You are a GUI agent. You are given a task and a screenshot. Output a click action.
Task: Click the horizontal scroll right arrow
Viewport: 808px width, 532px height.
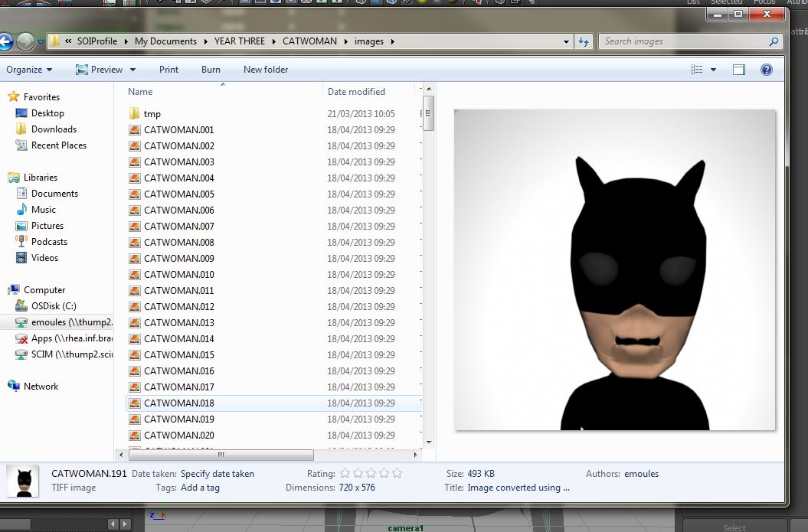(415, 455)
